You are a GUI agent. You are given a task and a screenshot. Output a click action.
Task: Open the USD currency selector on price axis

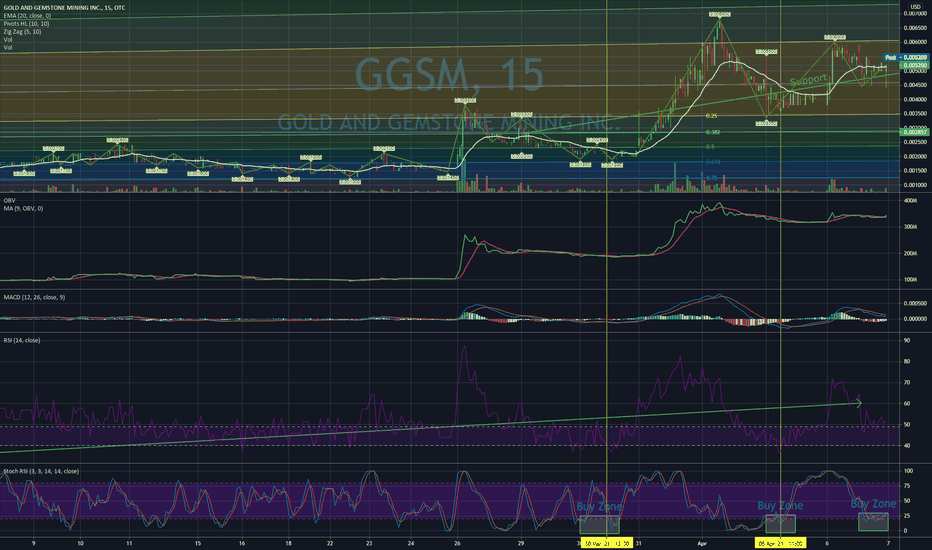click(915, 7)
